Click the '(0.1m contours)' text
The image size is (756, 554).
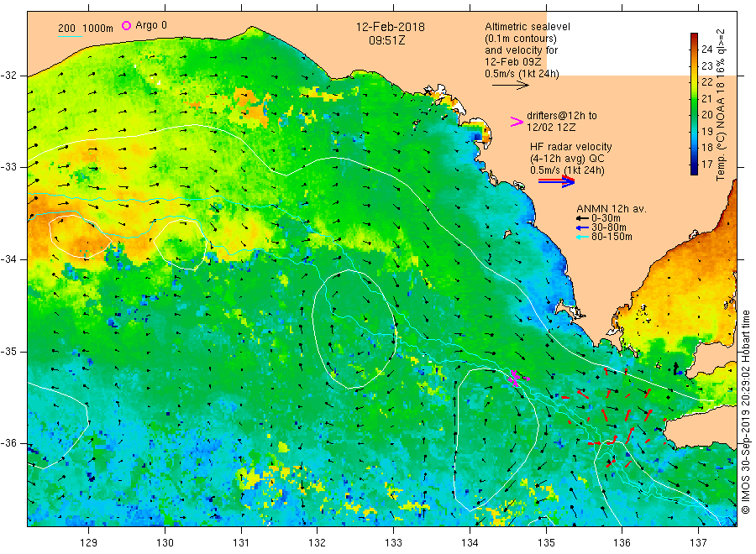tap(520, 39)
